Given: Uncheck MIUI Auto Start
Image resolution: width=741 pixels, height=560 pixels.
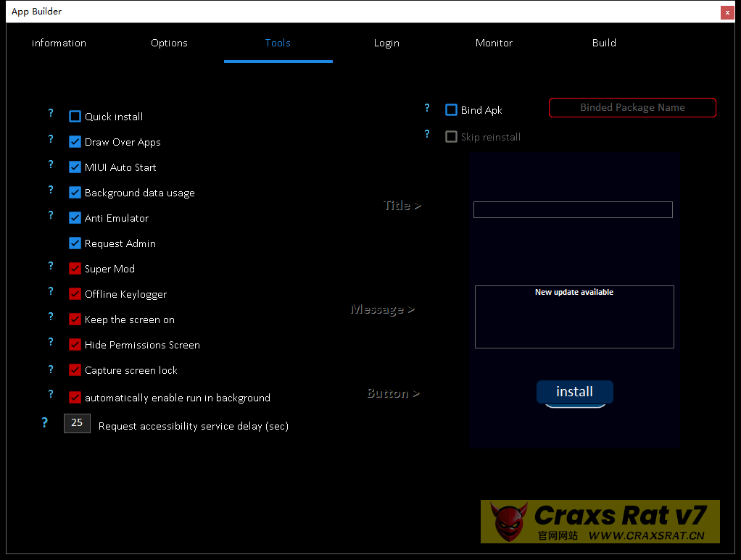Looking at the screenshot, I should pyautogui.click(x=75, y=167).
